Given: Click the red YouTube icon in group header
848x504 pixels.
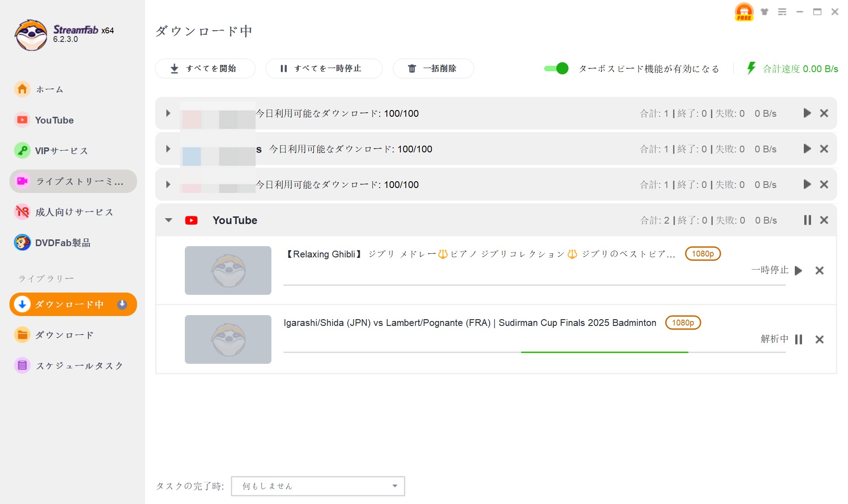Looking at the screenshot, I should pyautogui.click(x=191, y=220).
